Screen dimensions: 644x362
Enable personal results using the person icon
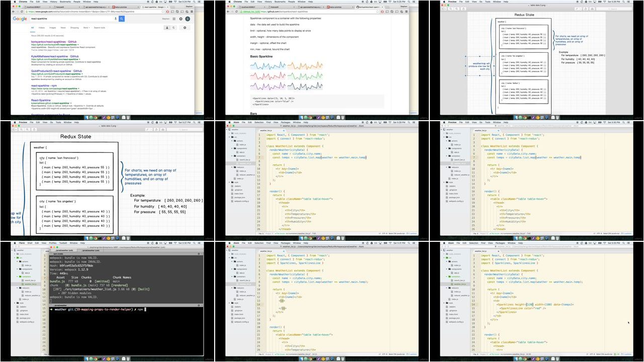(167, 28)
